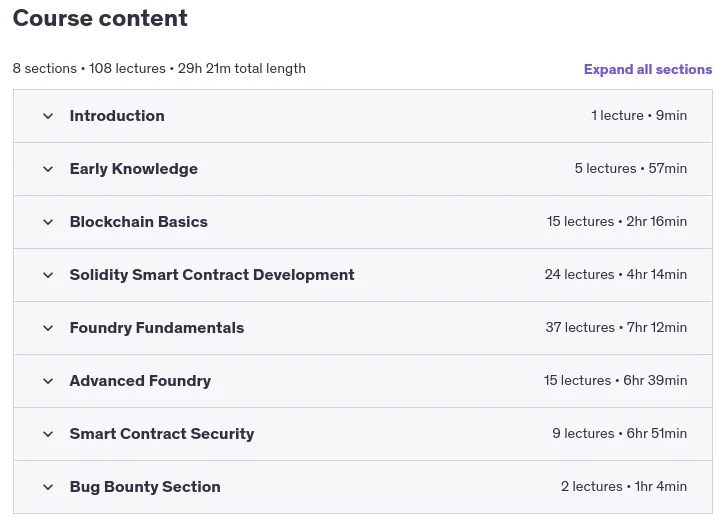Click the 37 lectures 7hr 12min label
Screen dimensions: 720x518
(x=616, y=327)
